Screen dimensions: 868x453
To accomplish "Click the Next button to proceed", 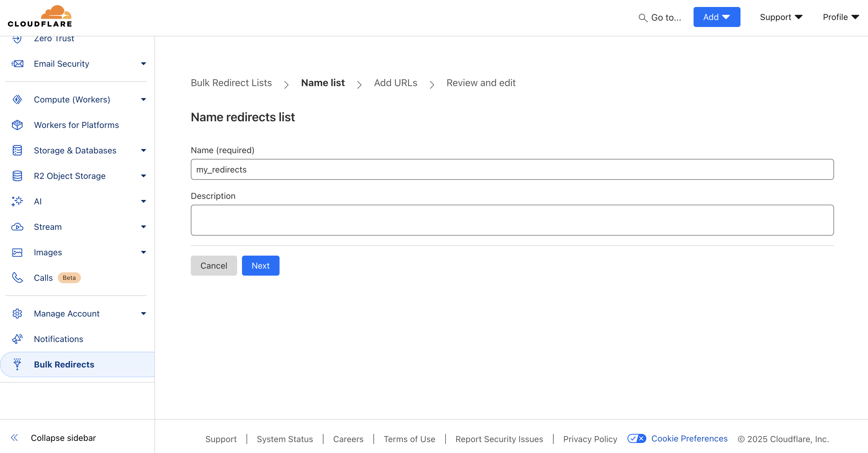I will pyautogui.click(x=261, y=266).
